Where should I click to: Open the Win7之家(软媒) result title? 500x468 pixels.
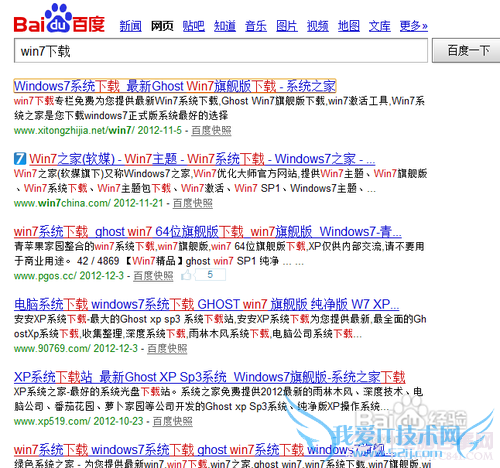click(x=202, y=159)
